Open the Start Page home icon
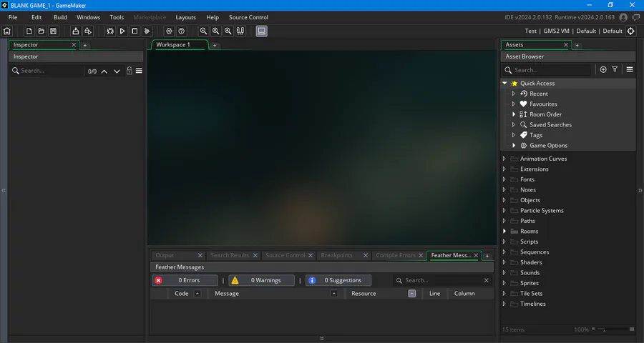Viewport: 644px width, 343px height. click(x=7, y=31)
